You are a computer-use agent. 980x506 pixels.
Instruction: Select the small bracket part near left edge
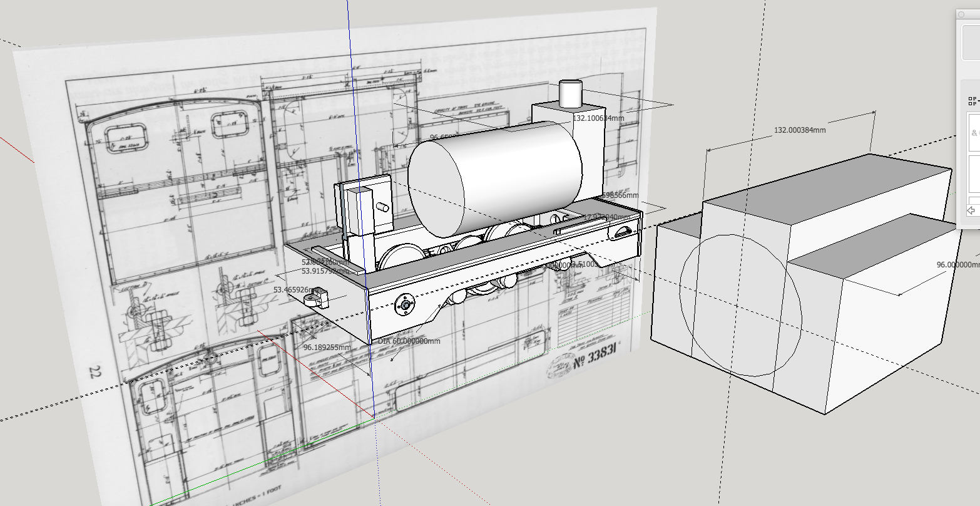click(316, 299)
